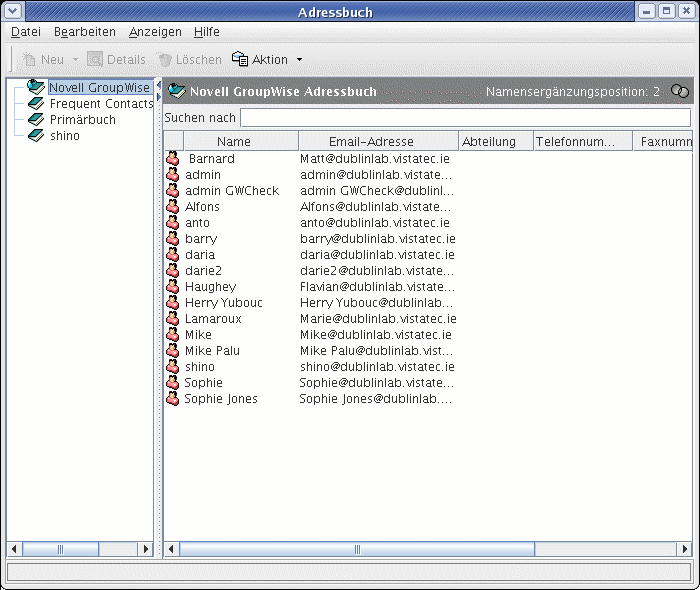Sort by the Telefonnum... column header
Screen dimensions: 700x590
pos(583,141)
